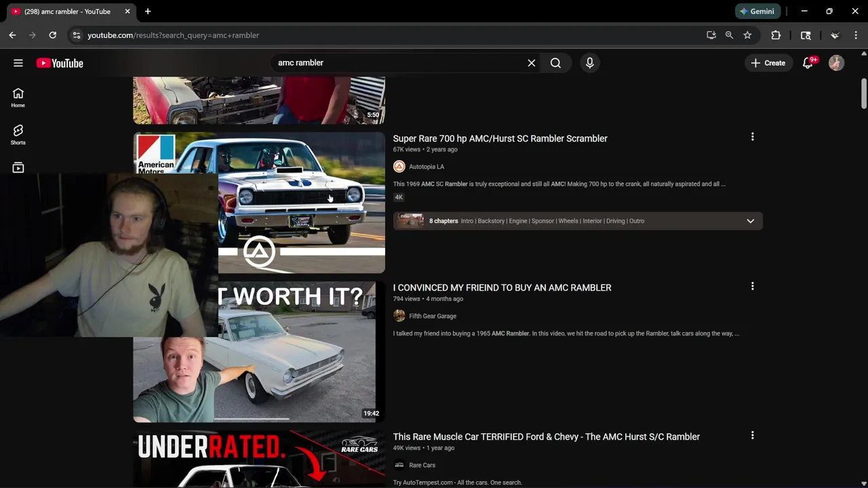The image size is (868, 488).
Task: Click the chapters preview thumbnail
Action: tap(410, 221)
